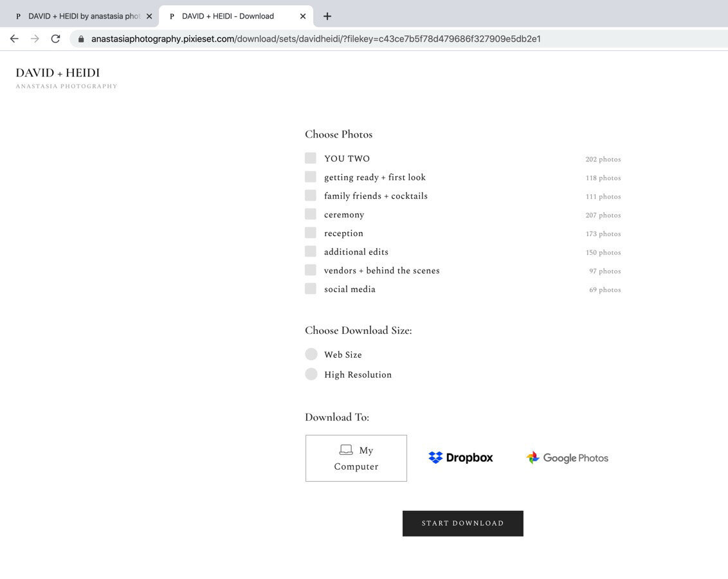Viewport: 728px width, 579px height.
Task: Go back with the browser back arrow
Action: 14,39
